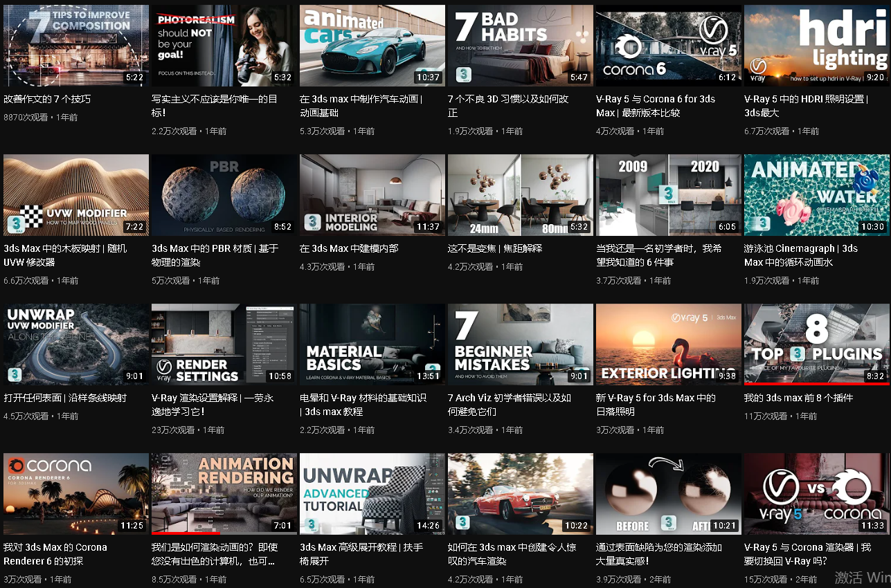Open title '我对 3ds Max 的 Corona Renderer 6 的初探'

(x=55, y=554)
